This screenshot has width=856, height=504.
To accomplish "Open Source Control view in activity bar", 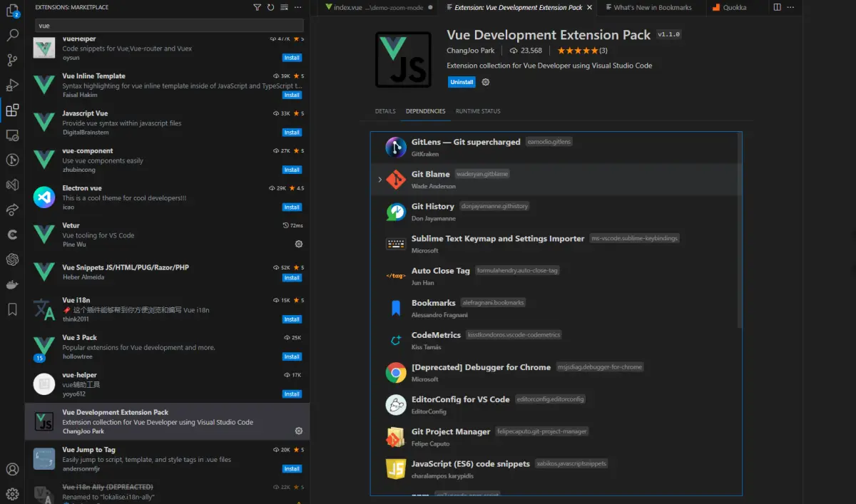I will (12, 60).
